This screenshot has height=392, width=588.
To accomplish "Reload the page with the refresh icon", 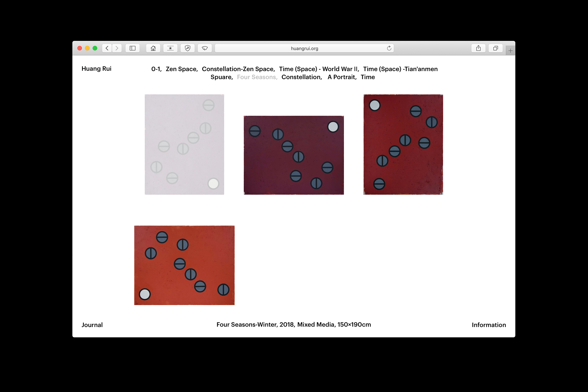I will point(389,48).
